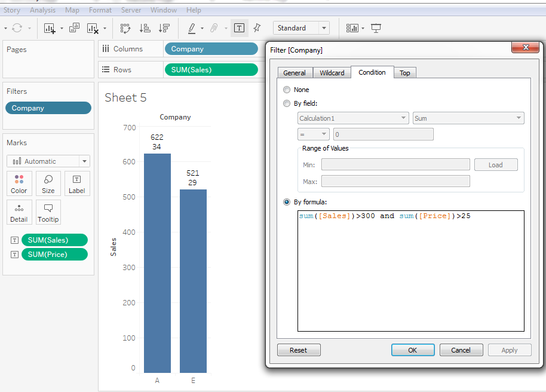Click the Group members paperclip icon
Image resolution: width=546 pixels, height=392 pixels.
coord(214,28)
